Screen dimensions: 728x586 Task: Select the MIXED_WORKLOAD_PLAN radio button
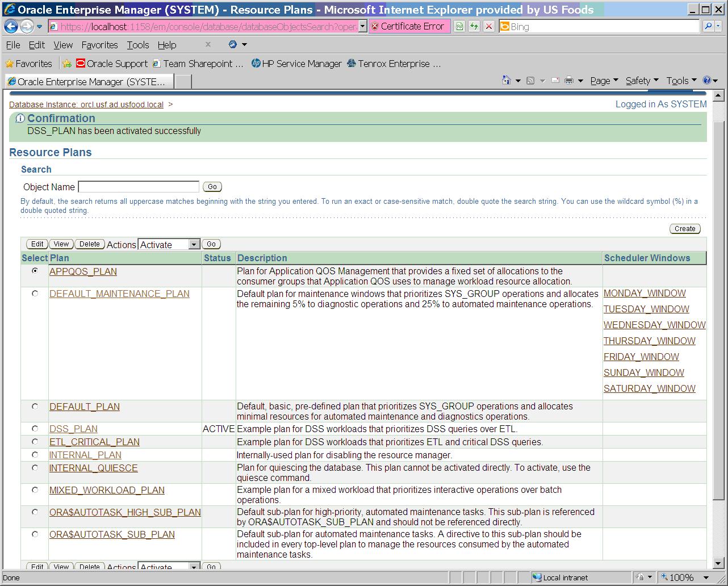35,490
